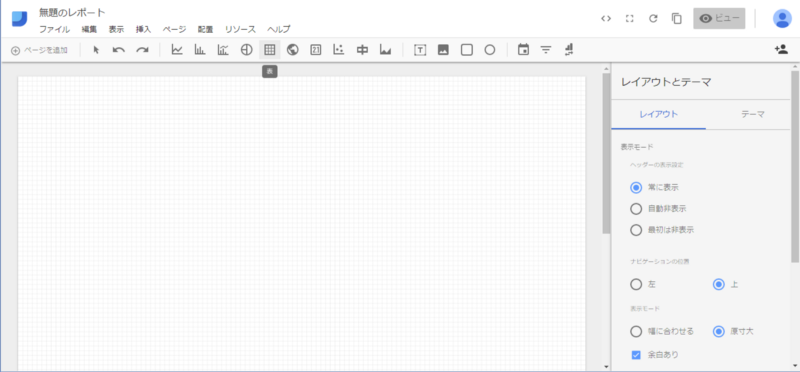Screen dimensions: 800x372
Task: Make a copy of the report
Action: click(x=677, y=18)
